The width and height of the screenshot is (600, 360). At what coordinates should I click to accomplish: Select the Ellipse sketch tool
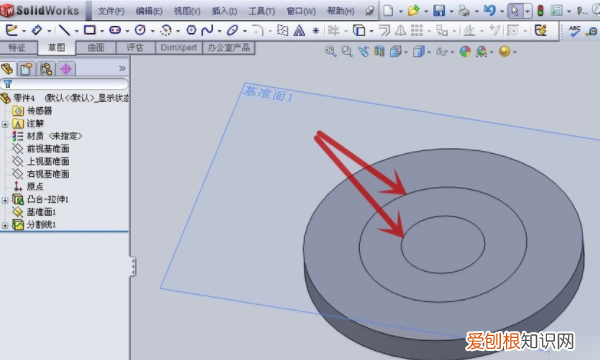tap(232, 30)
